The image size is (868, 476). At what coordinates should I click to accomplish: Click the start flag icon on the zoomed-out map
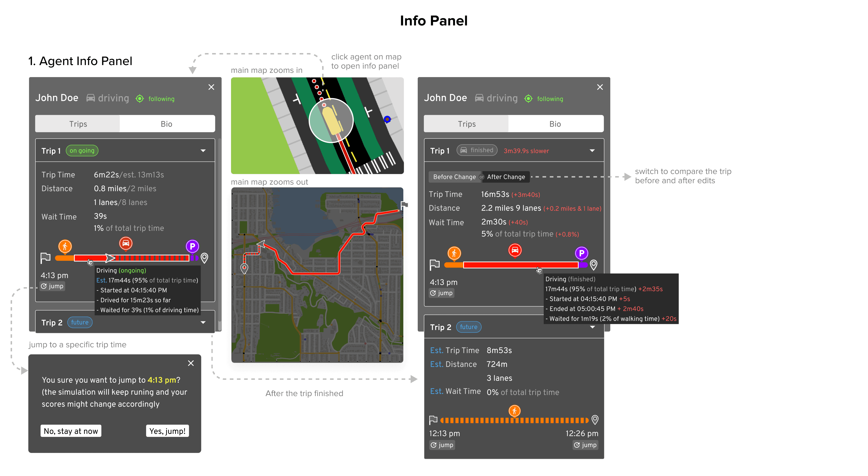point(404,205)
